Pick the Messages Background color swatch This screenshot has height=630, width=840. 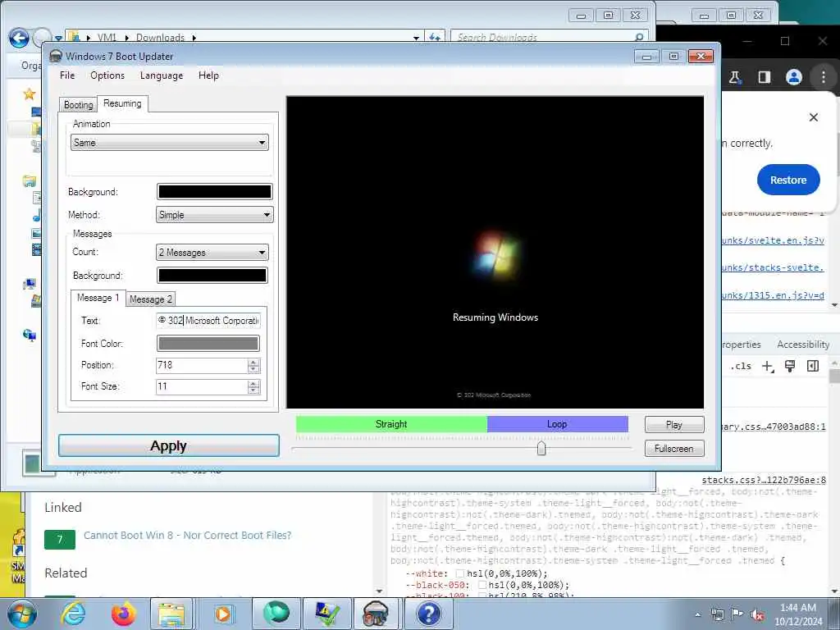(x=212, y=276)
